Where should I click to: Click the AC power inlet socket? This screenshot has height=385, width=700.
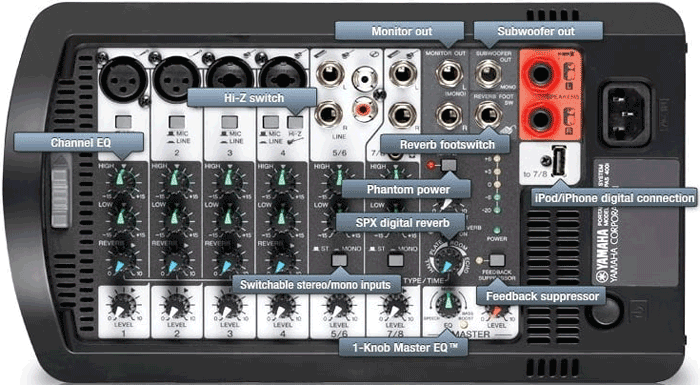click(626, 113)
